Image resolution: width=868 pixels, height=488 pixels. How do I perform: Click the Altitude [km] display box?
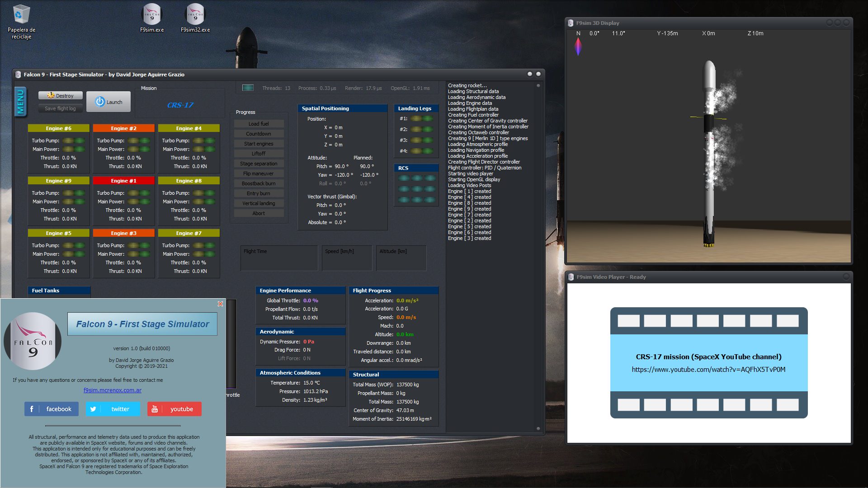(x=401, y=258)
